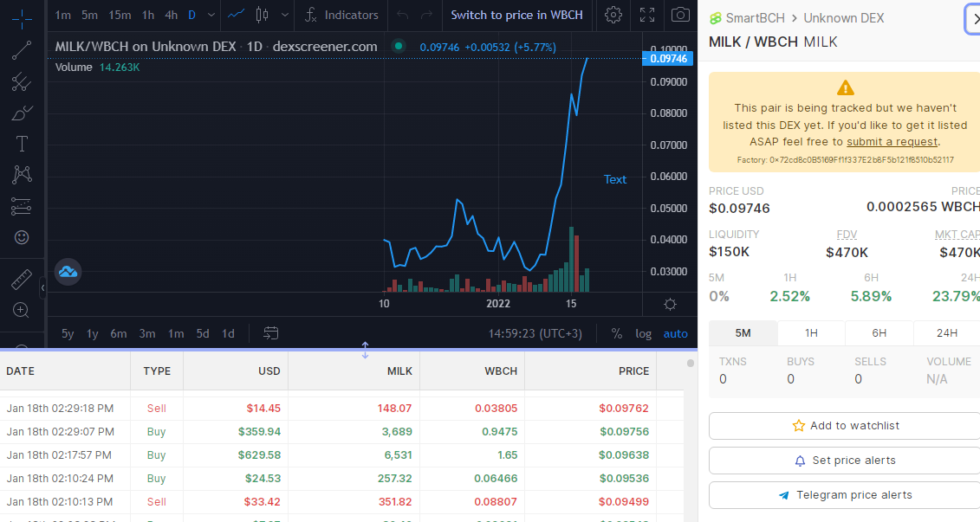Viewport: 980px width, 522px height.
Task: Select the Text annotation tool
Action: point(22,145)
